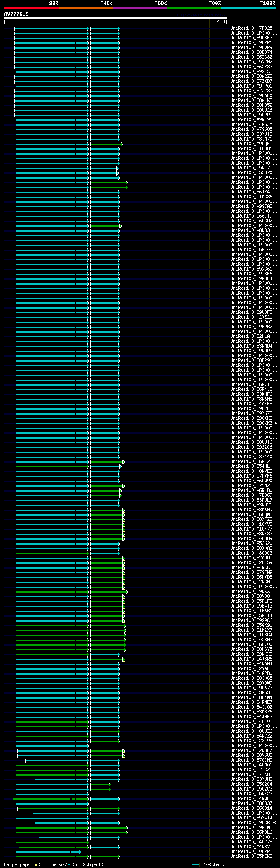The width and height of the screenshot is (280, 868).
Task: Click the cyan ~100% legend color bar
Action: (248, 7)
